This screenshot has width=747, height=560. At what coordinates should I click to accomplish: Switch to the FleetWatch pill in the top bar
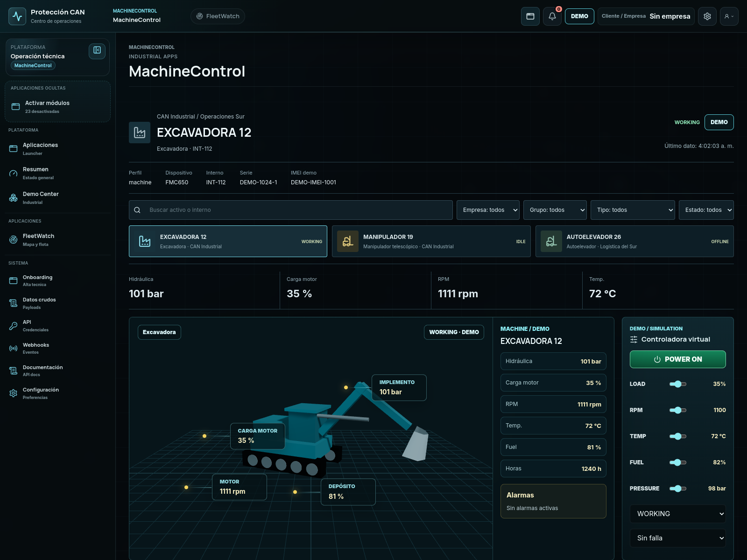pos(218,16)
